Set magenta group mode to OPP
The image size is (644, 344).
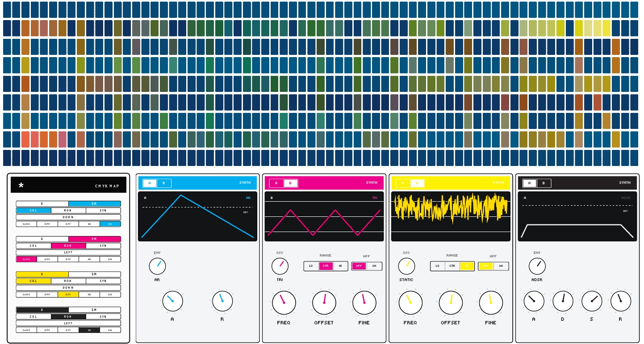[x=47, y=259]
